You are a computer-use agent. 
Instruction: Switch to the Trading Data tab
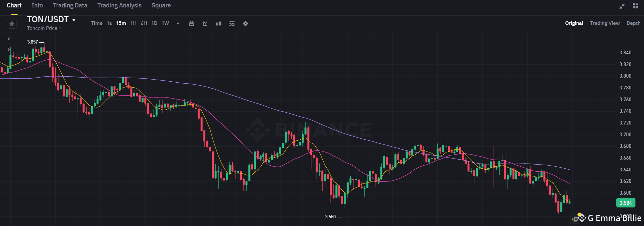click(x=70, y=5)
